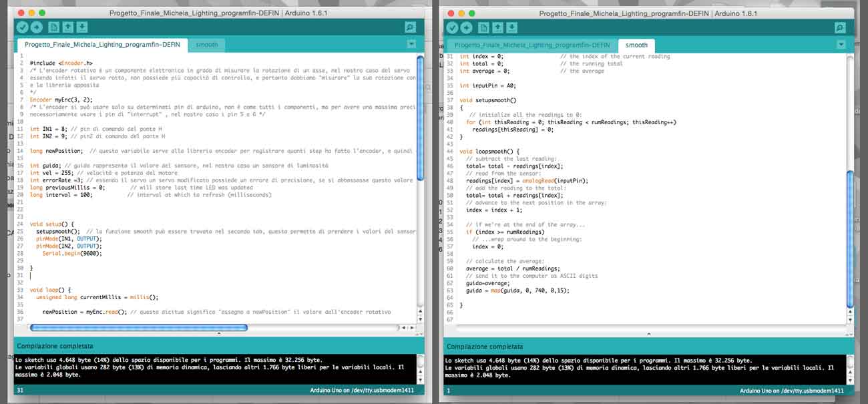Click active smooth tab in right window
Viewport: 868px width, 404px height.
point(636,45)
